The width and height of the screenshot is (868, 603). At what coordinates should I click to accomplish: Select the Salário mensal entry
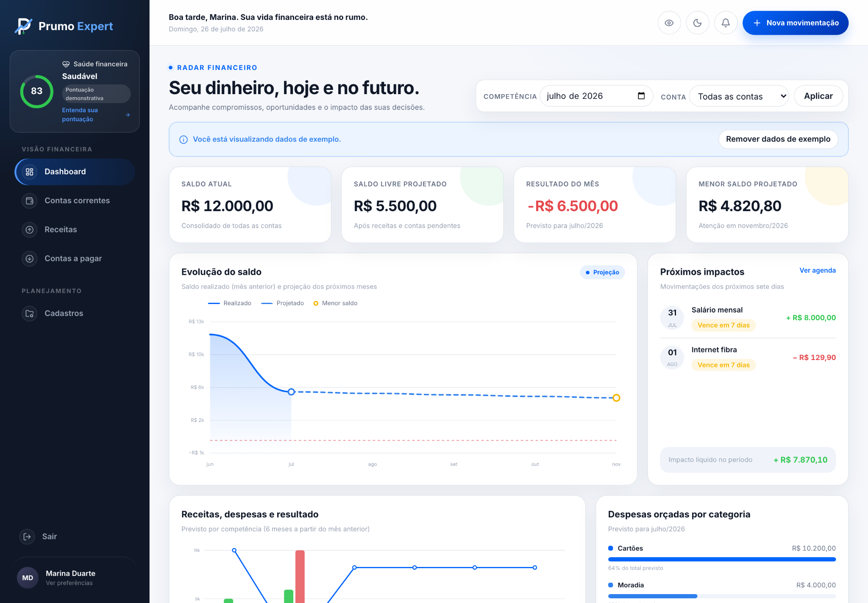point(748,318)
